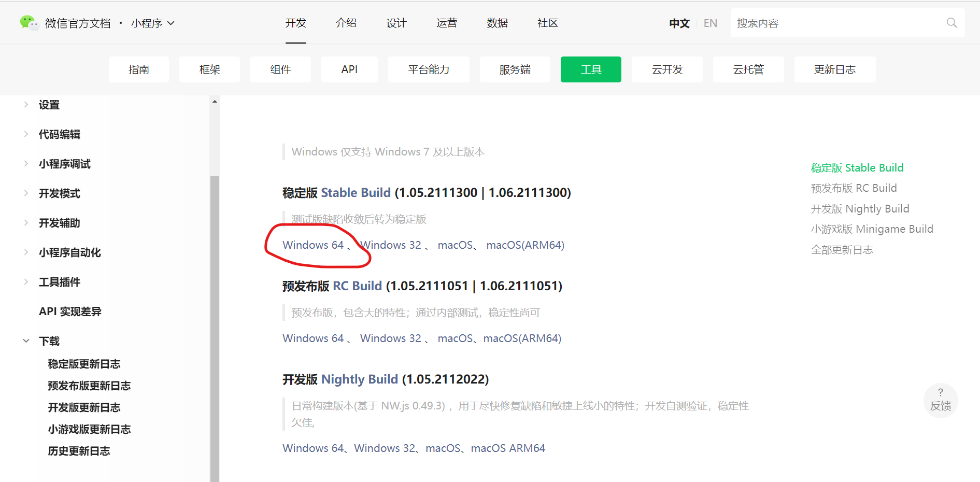Screen dimensions: 980x482
Task: Switch language to 中文
Action: pos(679,23)
